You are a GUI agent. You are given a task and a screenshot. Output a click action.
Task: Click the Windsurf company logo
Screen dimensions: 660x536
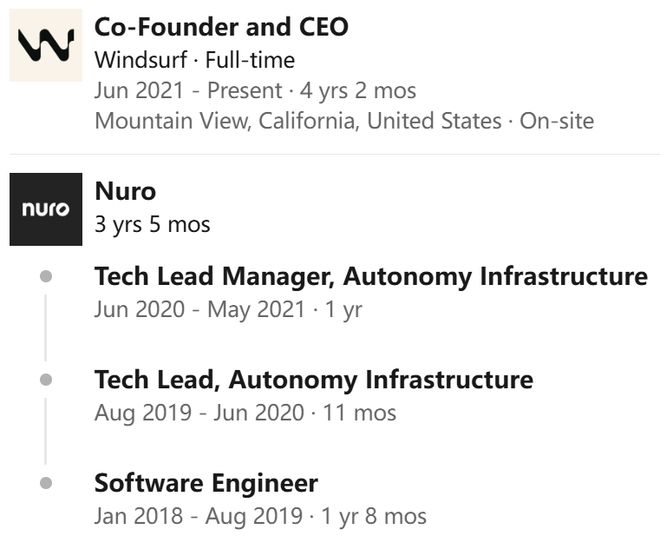click(x=45, y=45)
